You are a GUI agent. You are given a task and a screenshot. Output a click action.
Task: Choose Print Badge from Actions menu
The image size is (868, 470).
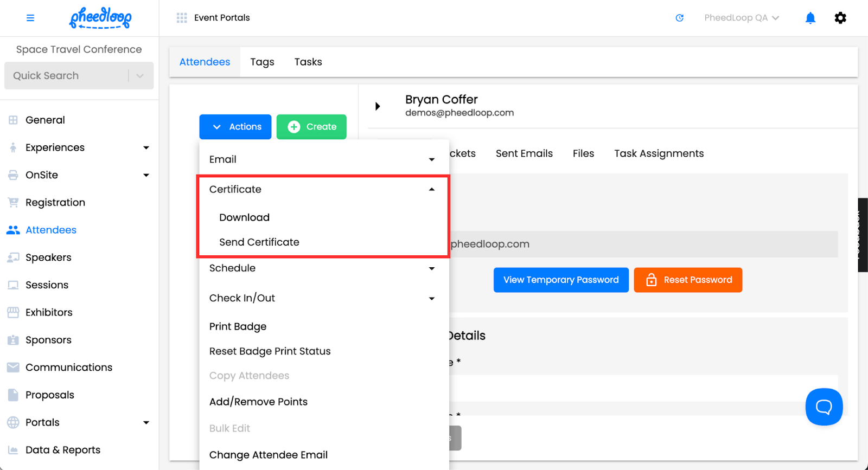(x=238, y=326)
